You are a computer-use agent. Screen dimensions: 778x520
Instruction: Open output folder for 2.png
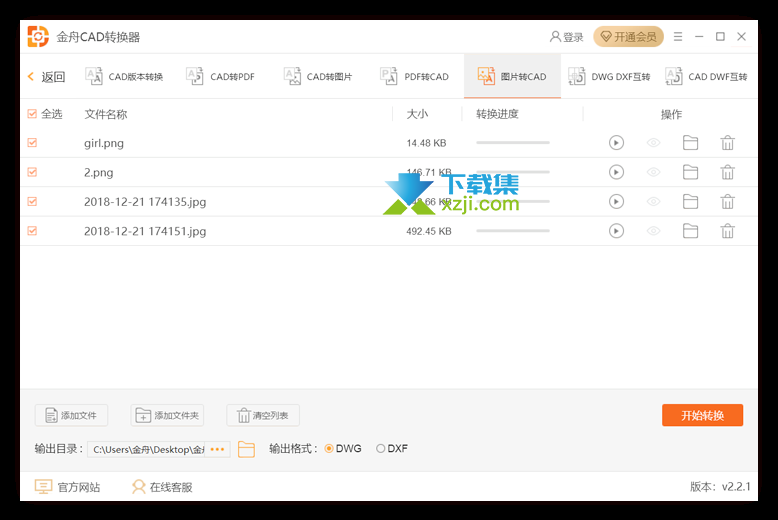click(x=690, y=172)
